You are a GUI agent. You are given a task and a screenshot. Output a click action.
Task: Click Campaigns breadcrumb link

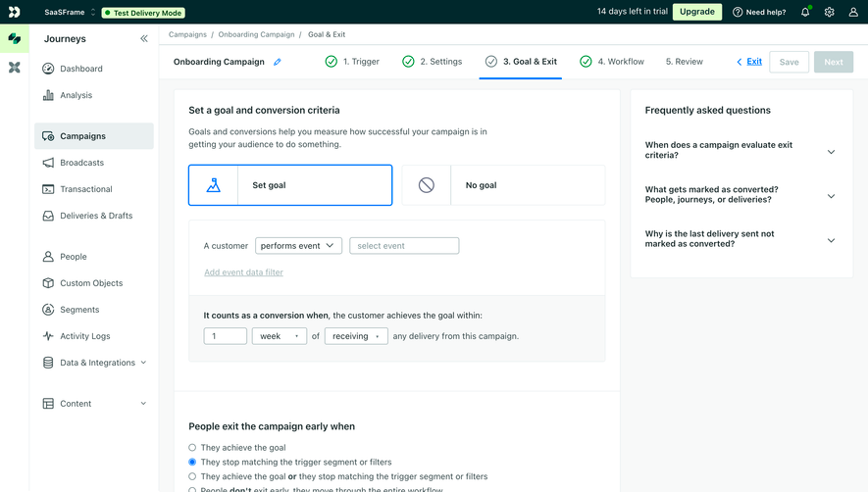coord(187,34)
